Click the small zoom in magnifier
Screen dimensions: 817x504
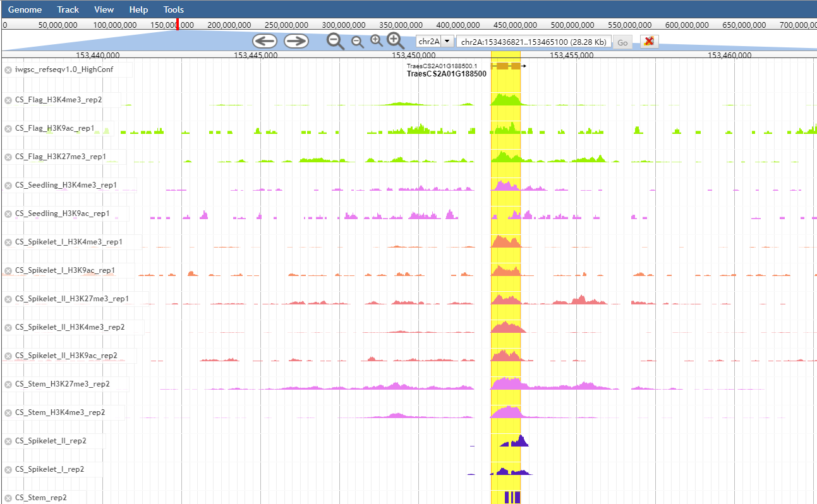[x=377, y=41]
